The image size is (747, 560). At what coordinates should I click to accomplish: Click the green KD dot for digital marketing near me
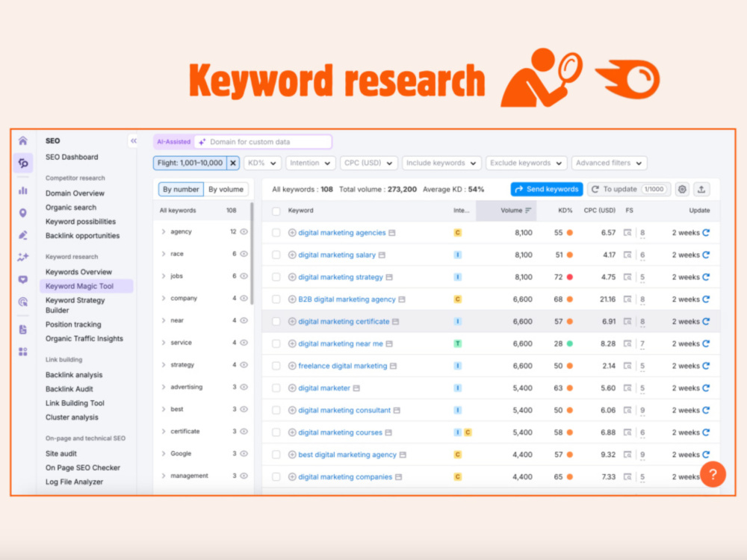tap(570, 343)
